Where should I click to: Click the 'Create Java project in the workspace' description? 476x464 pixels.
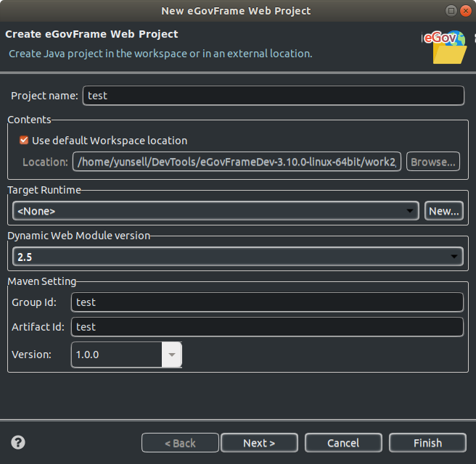[160, 54]
